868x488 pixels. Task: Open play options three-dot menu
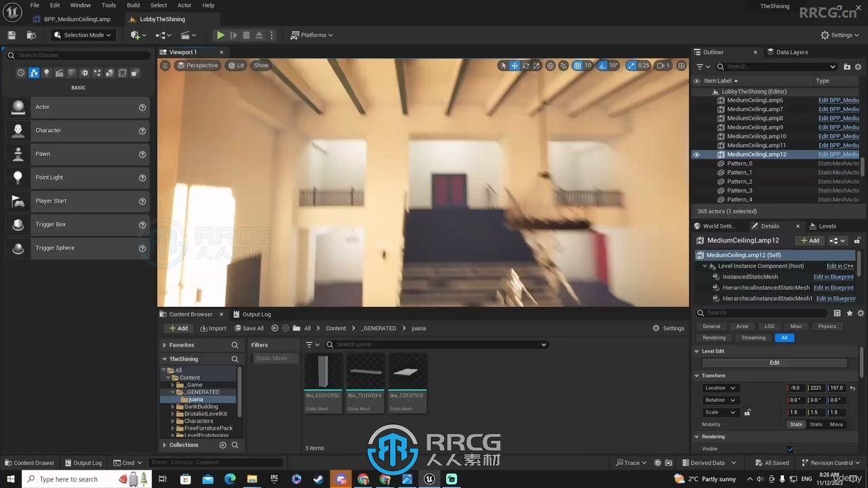(x=271, y=35)
